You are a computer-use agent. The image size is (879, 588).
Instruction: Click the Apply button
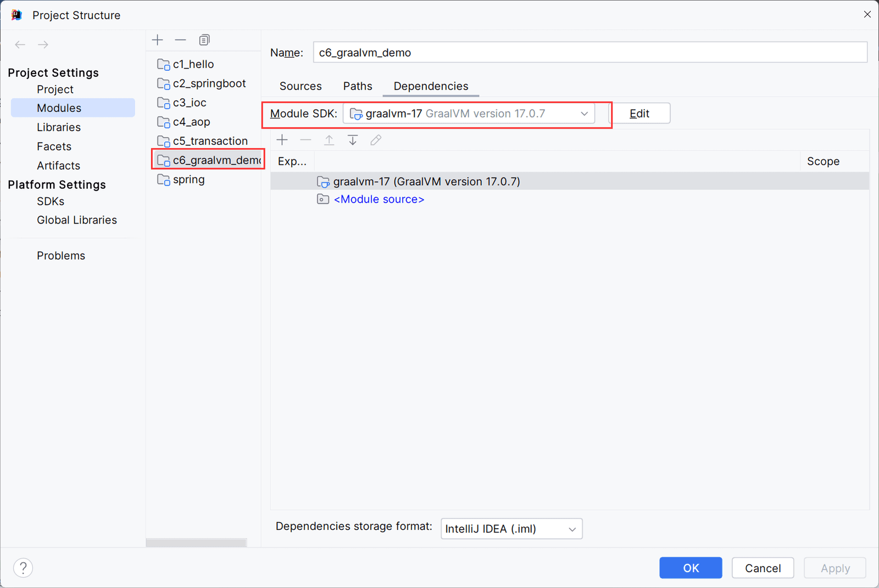(x=835, y=568)
